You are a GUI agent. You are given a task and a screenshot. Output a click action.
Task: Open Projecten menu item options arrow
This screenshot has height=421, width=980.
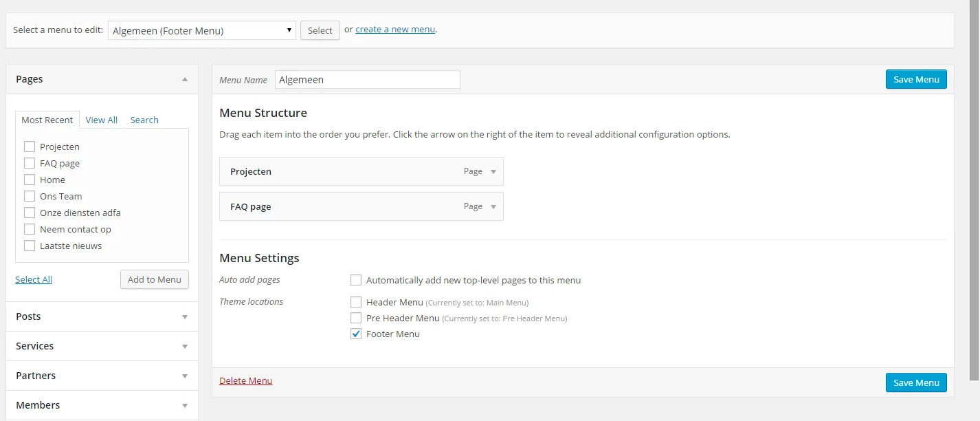493,172
